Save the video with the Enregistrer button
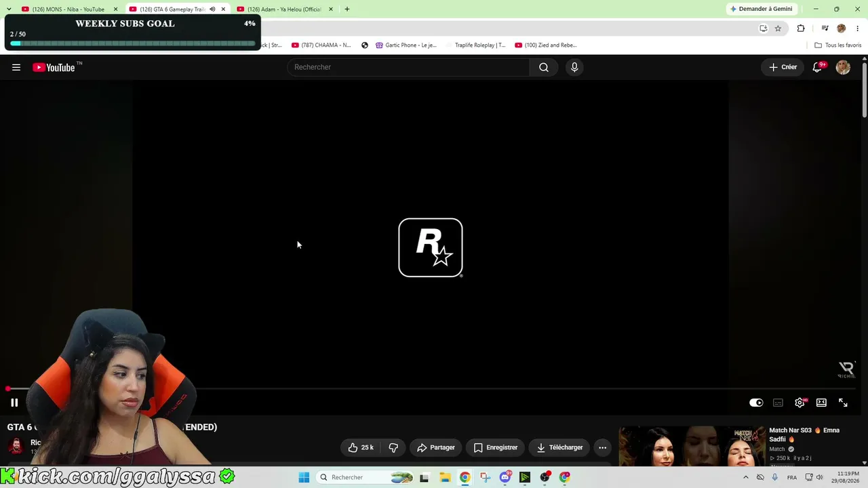 [x=496, y=447]
